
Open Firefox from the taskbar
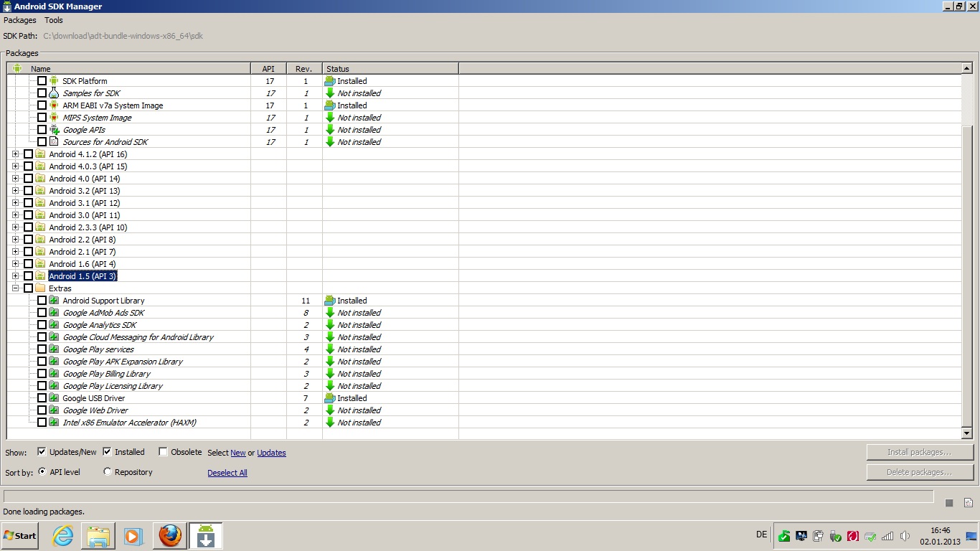[x=170, y=536]
